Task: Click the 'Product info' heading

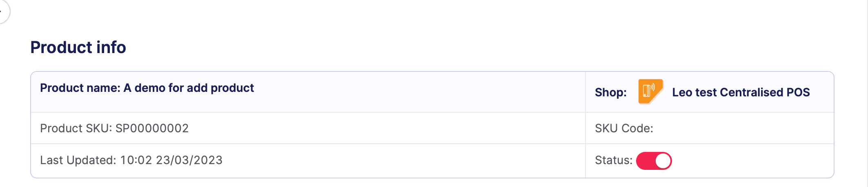Action: click(x=78, y=47)
